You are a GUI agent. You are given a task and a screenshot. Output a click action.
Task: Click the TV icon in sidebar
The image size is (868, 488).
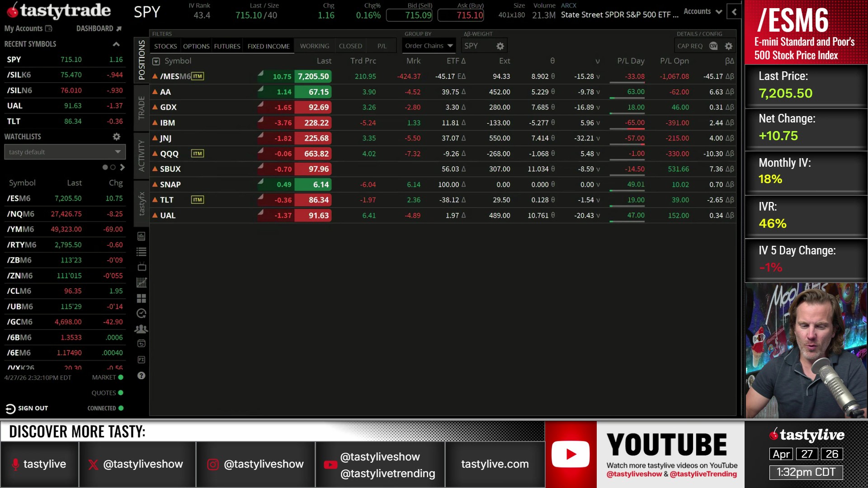142,267
